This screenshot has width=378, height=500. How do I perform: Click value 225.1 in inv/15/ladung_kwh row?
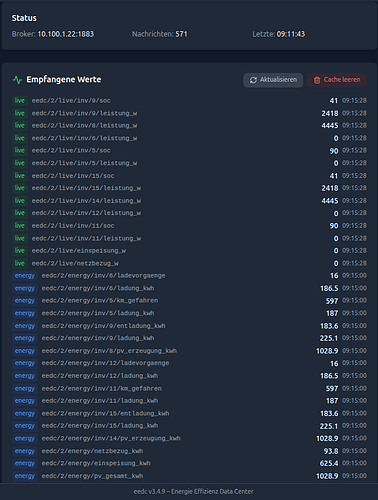pyautogui.click(x=329, y=426)
